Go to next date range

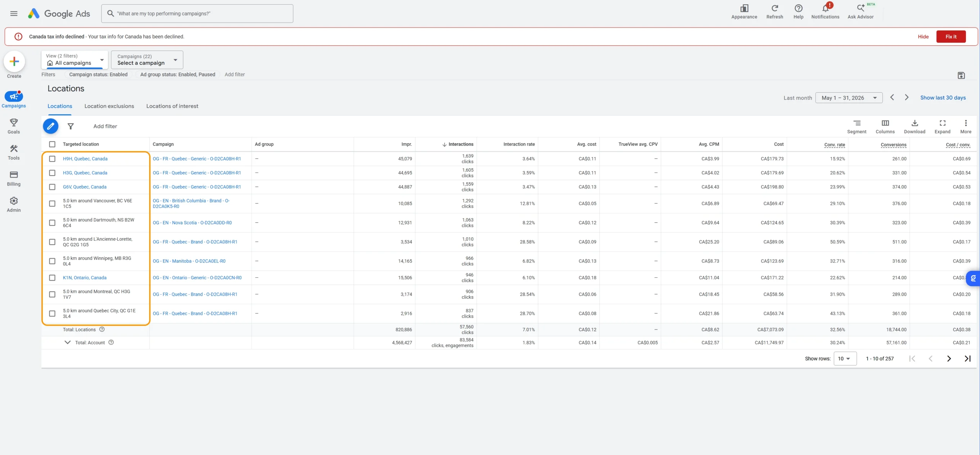click(906, 97)
